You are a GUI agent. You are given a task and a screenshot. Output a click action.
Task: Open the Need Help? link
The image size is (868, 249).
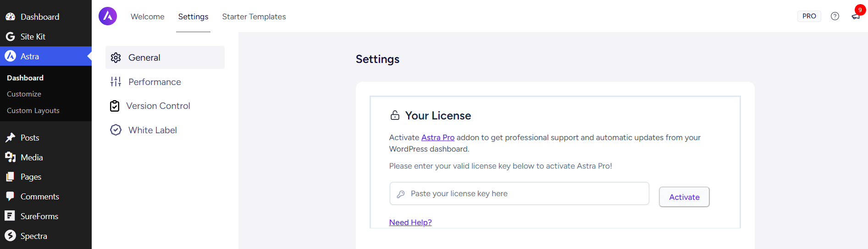[x=410, y=222]
